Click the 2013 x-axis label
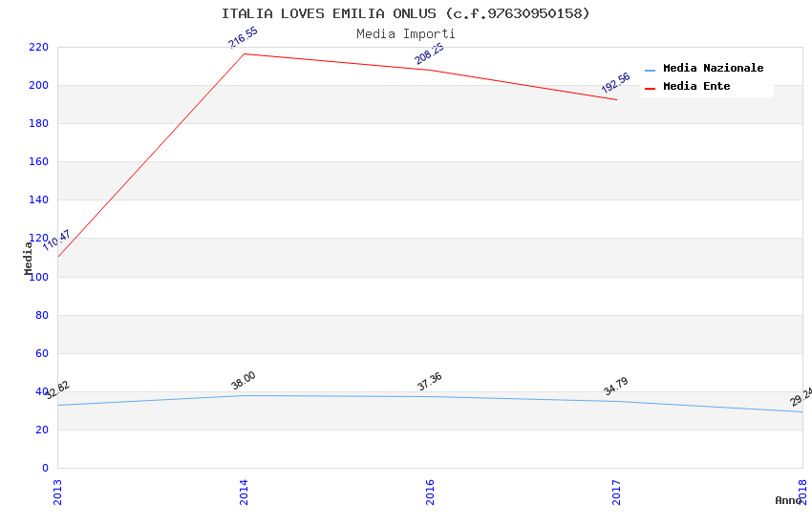 [x=57, y=493]
